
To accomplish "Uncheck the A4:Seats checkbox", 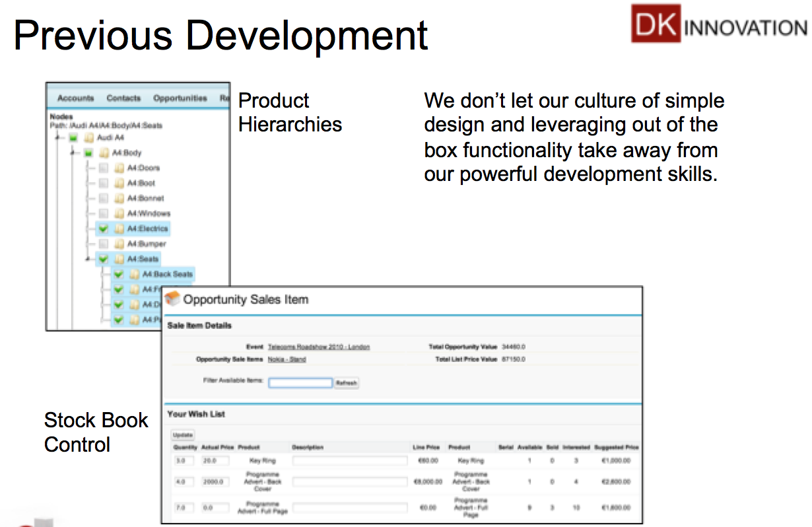I will pyautogui.click(x=104, y=260).
